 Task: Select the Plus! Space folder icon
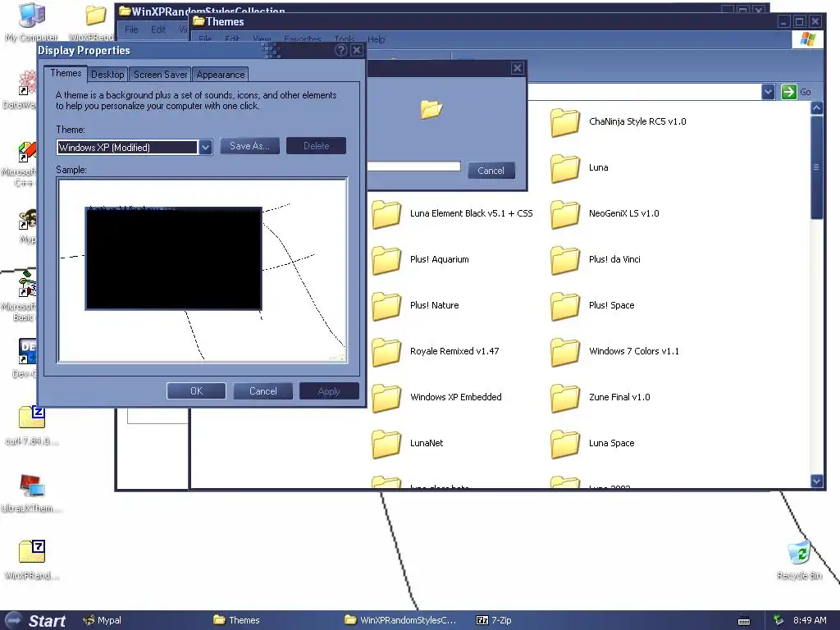click(565, 306)
